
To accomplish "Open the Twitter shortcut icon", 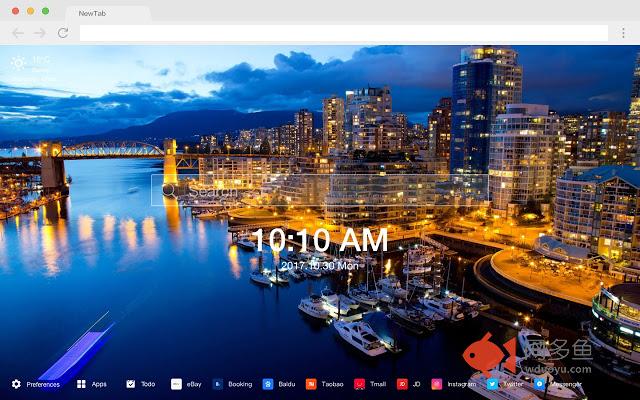I will 492,384.
